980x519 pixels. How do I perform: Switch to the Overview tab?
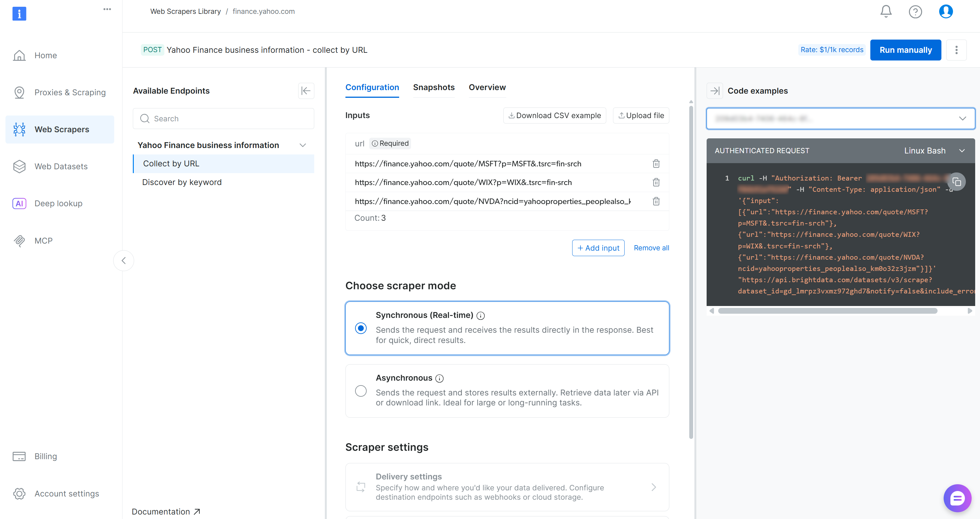[x=487, y=88]
